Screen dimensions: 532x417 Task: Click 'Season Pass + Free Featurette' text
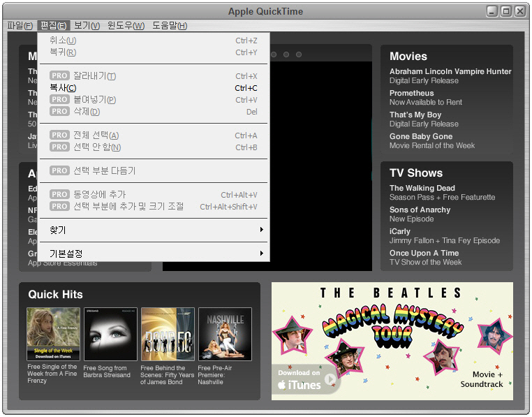442,197
